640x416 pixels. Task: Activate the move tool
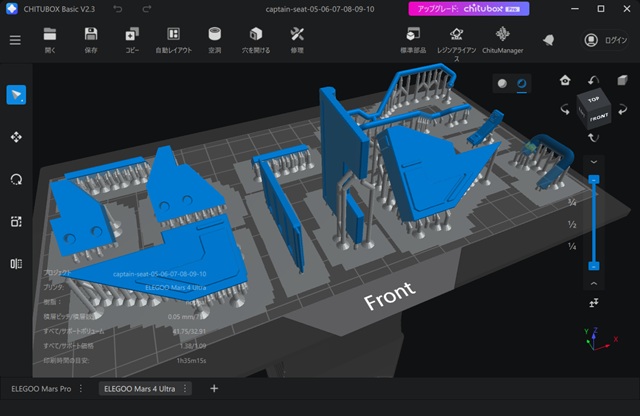16,137
